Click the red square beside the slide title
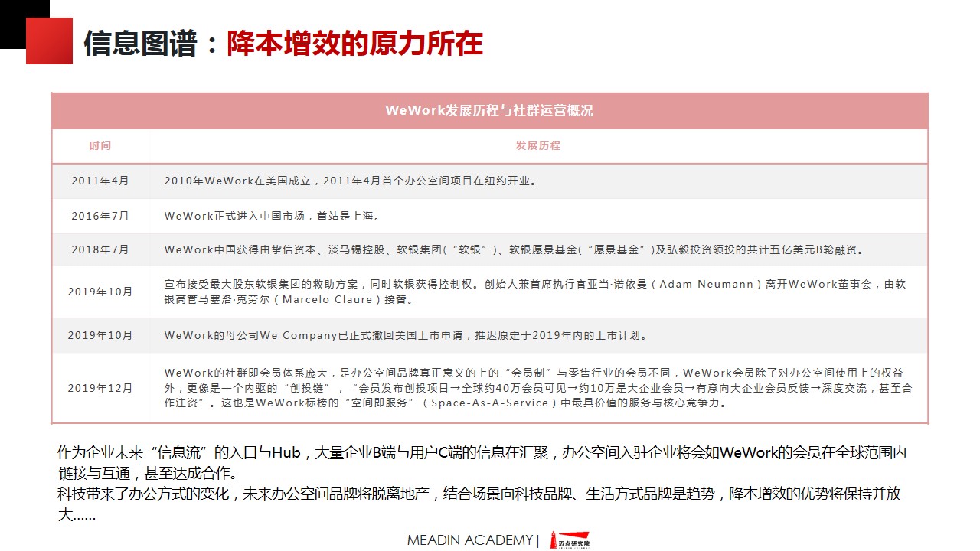This screenshot has width=980, height=551. (x=49, y=41)
